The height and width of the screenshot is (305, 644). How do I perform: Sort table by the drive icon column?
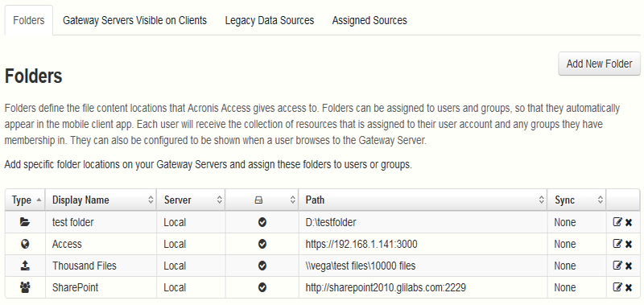[262, 200]
